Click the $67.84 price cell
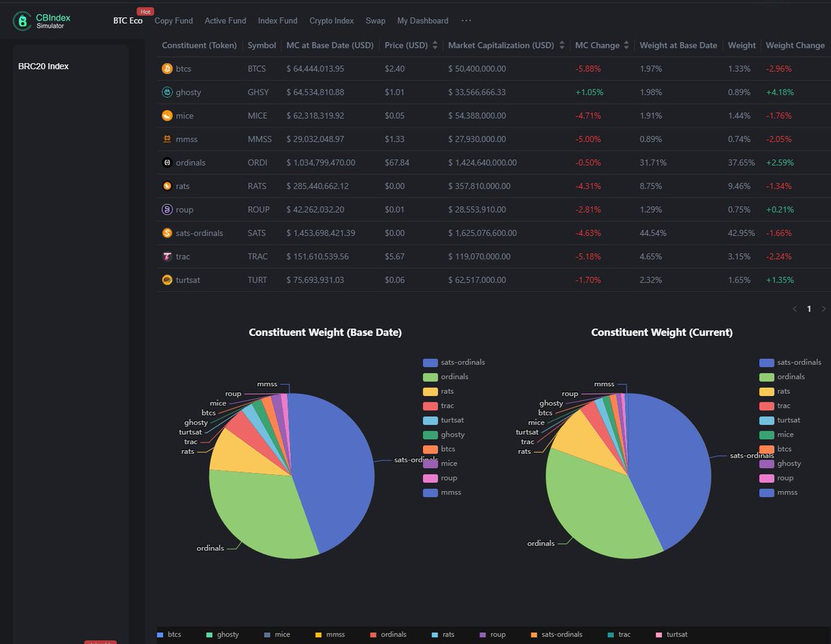The image size is (831, 644). click(x=397, y=163)
